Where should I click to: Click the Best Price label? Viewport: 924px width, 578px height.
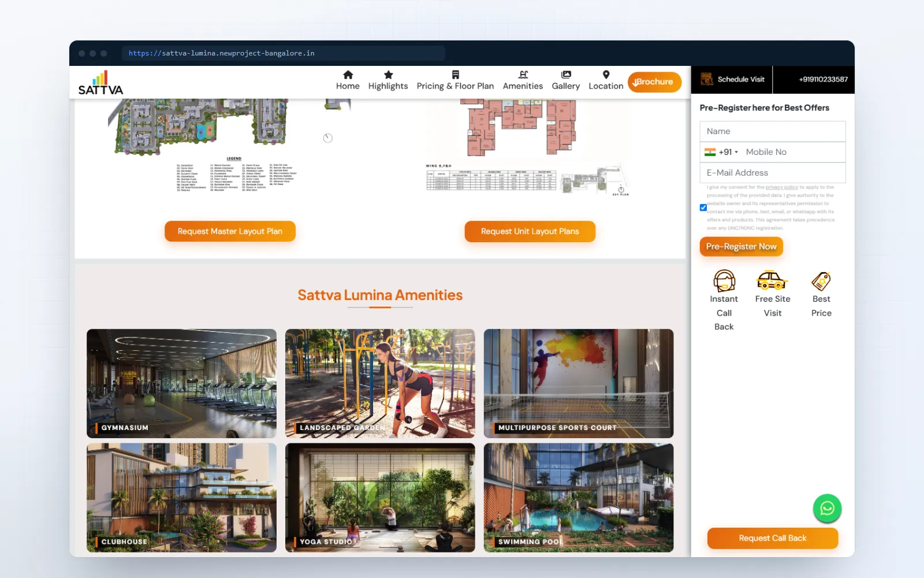point(821,306)
